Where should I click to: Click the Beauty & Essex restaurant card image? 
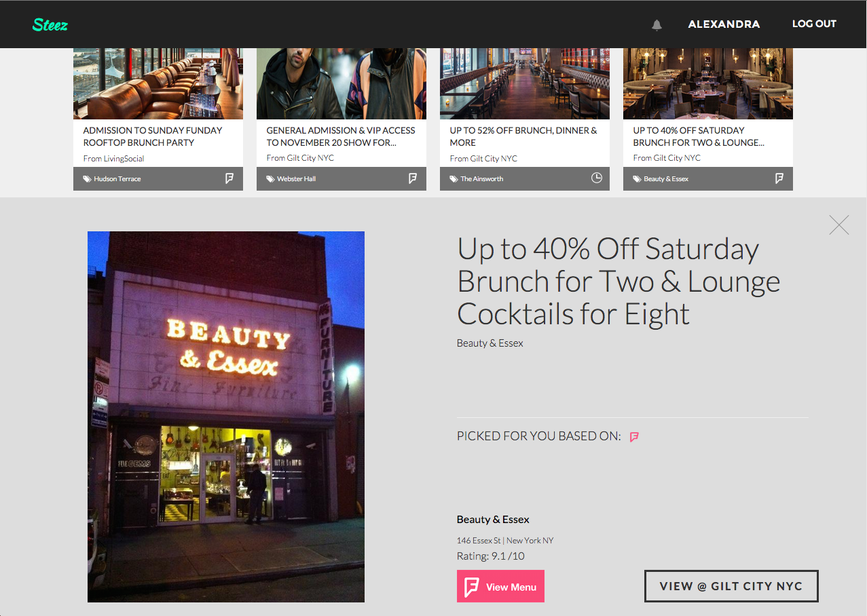click(x=708, y=83)
